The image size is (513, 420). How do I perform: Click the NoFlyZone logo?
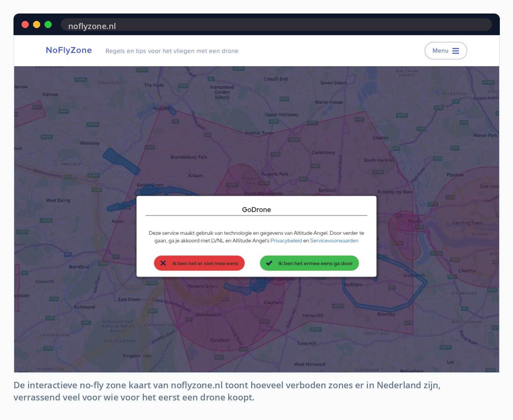click(x=69, y=50)
